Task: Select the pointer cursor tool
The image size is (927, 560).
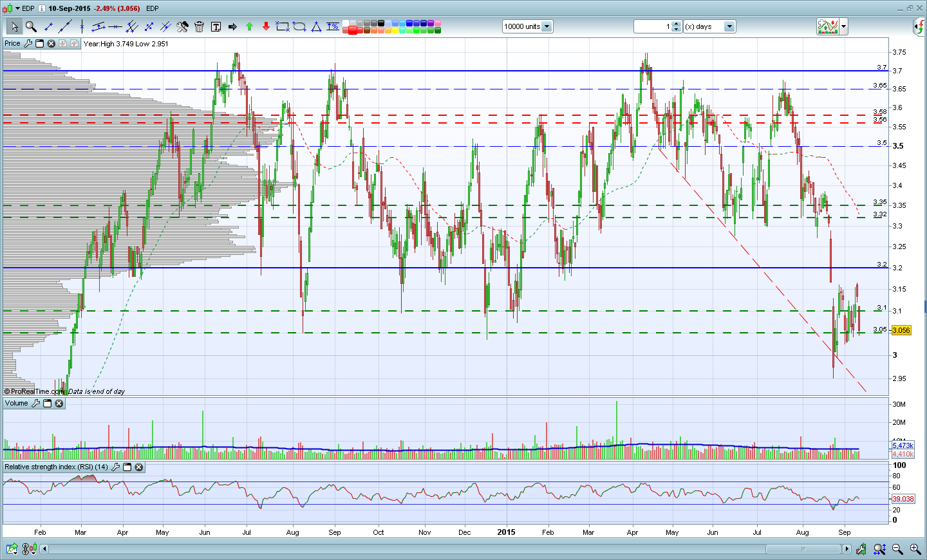Action: (x=14, y=26)
